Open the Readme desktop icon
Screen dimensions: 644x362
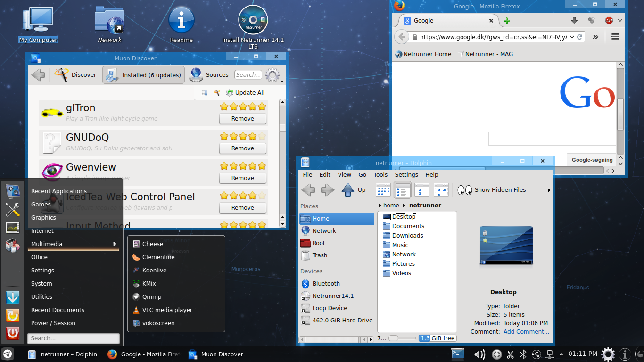coord(182,25)
